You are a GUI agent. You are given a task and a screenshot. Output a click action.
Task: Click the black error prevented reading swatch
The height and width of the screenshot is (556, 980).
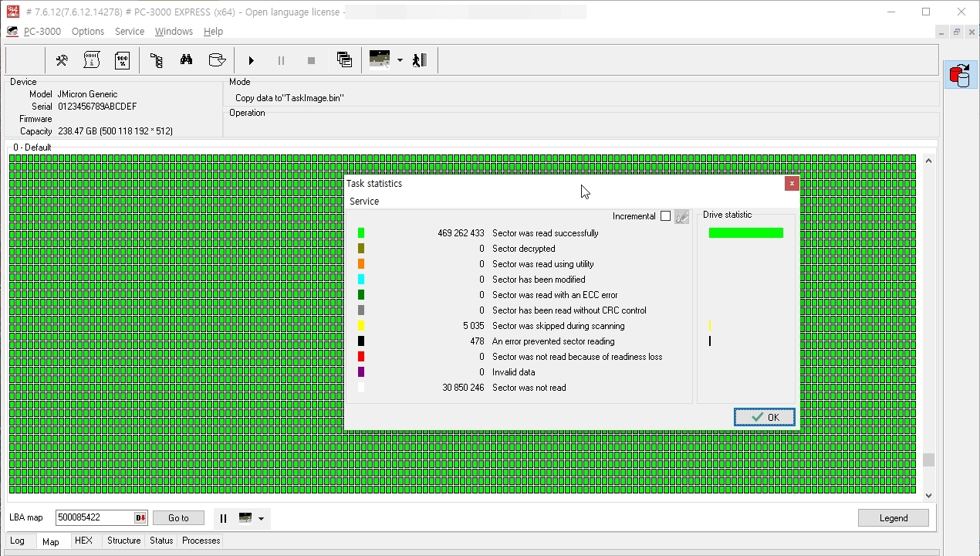click(361, 341)
